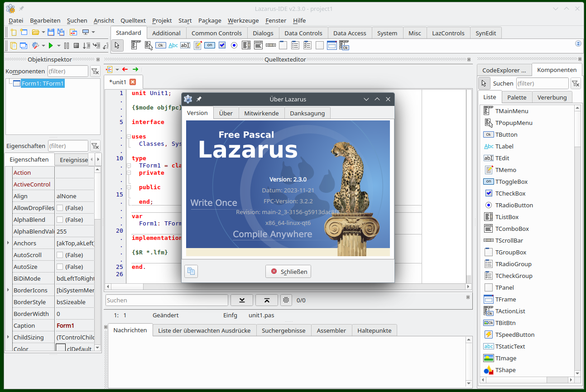
Task: Click the Pause debugging icon
Action: tap(67, 46)
